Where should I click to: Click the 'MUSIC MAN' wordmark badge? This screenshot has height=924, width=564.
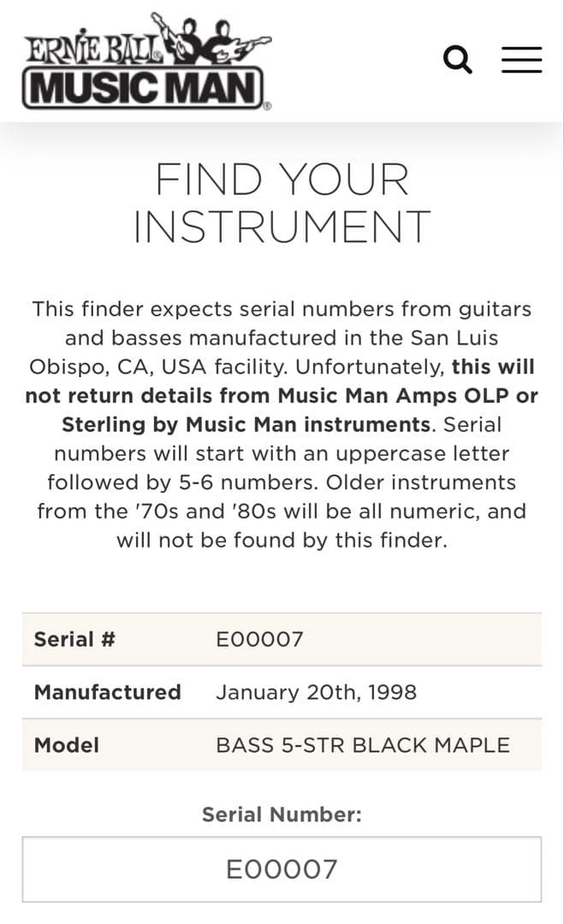142,89
